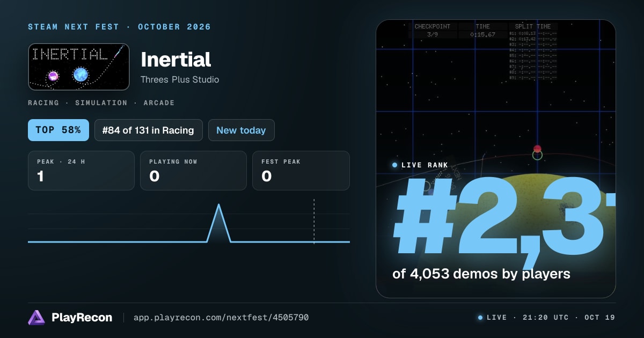Click the LIVE RANK dot indicator

pos(395,165)
